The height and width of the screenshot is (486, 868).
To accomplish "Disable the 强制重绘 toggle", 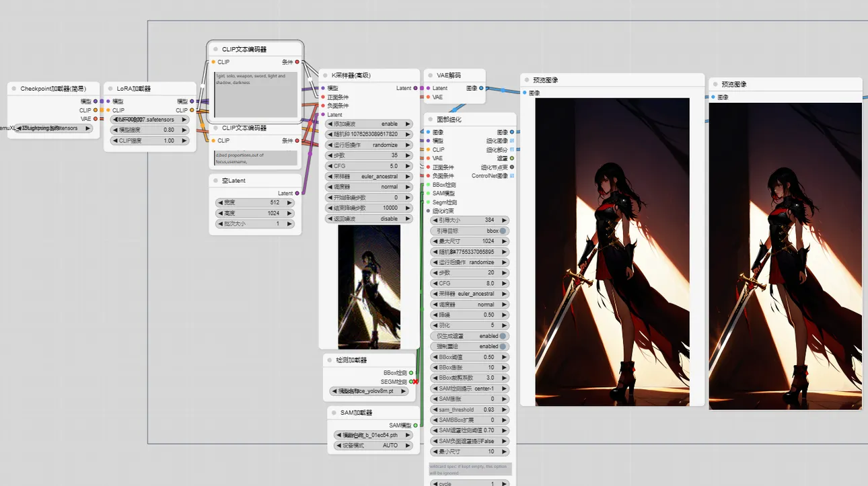I will click(x=503, y=346).
